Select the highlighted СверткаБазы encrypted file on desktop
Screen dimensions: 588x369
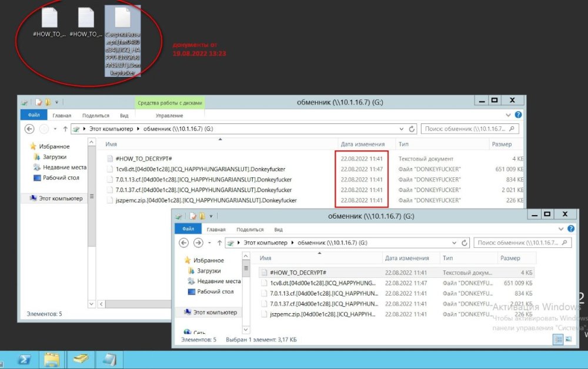click(x=123, y=41)
